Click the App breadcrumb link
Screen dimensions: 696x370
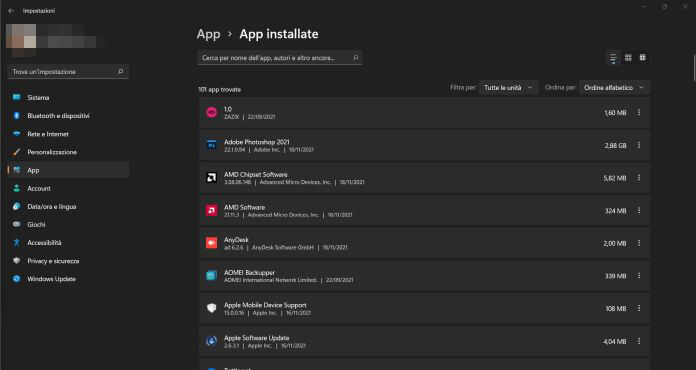tap(209, 34)
